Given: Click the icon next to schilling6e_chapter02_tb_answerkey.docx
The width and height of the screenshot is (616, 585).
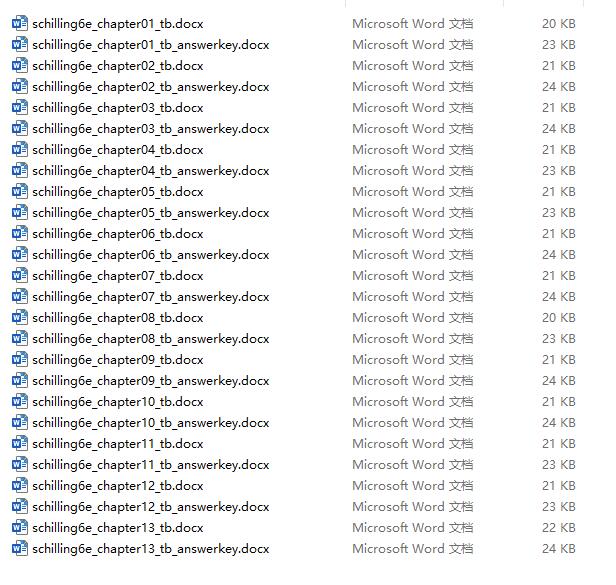Looking at the screenshot, I should pos(20,86).
